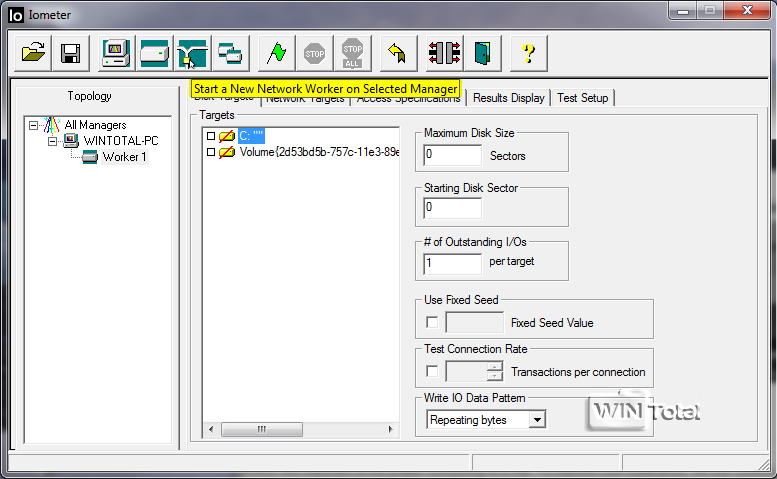Image resolution: width=777 pixels, height=479 pixels.
Task: Start new network worker icon
Action: pyautogui.click(x=192, y=53)
